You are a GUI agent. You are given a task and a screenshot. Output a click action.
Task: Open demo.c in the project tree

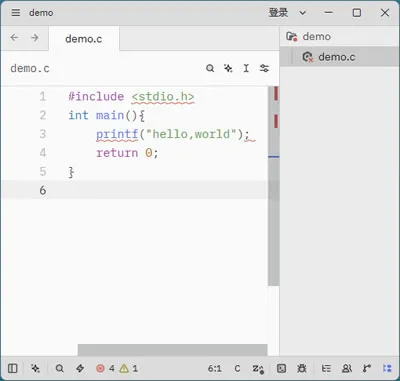coord(339,57)
